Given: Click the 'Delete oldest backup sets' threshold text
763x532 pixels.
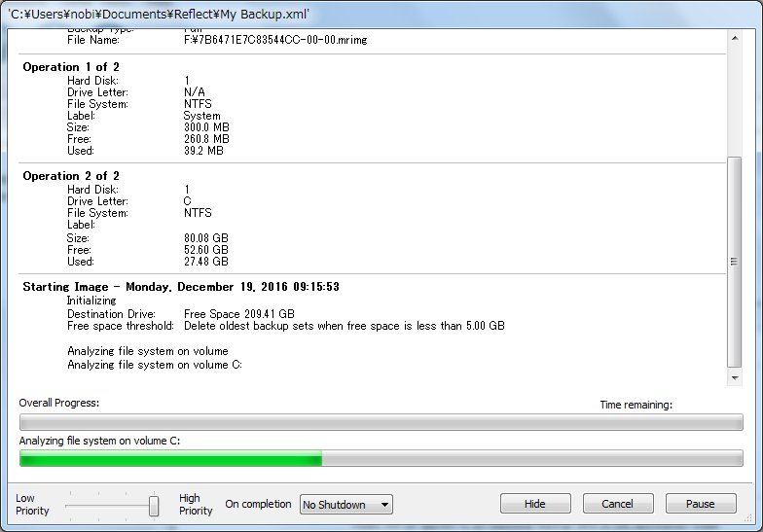Looking at the screenshot, I should click(345, 326).
